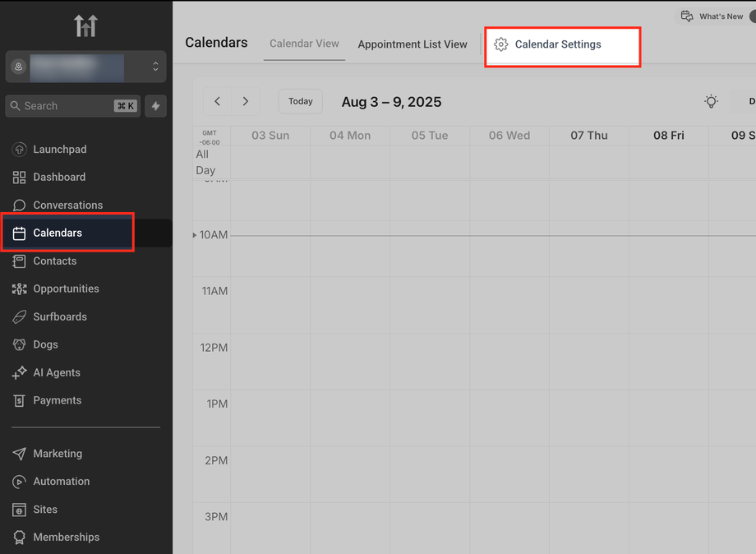Open the Calendar Settings tab

pos(557,44)
